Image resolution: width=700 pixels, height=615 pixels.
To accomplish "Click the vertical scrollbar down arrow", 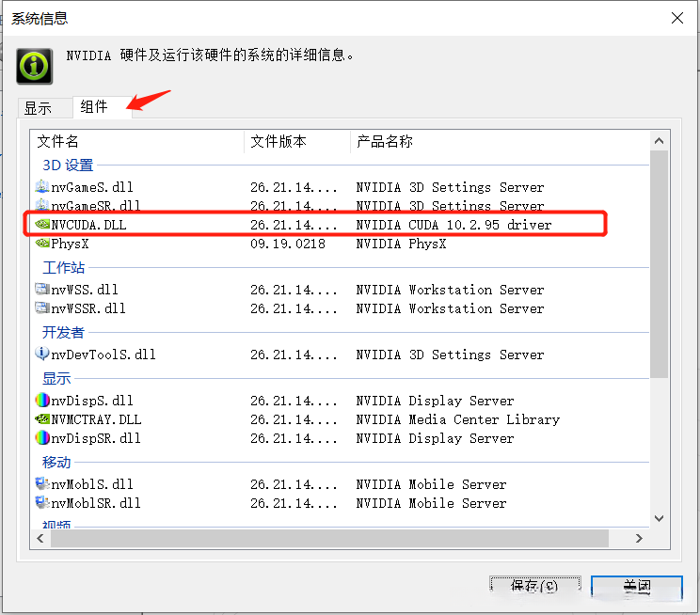I will point(659,518).
